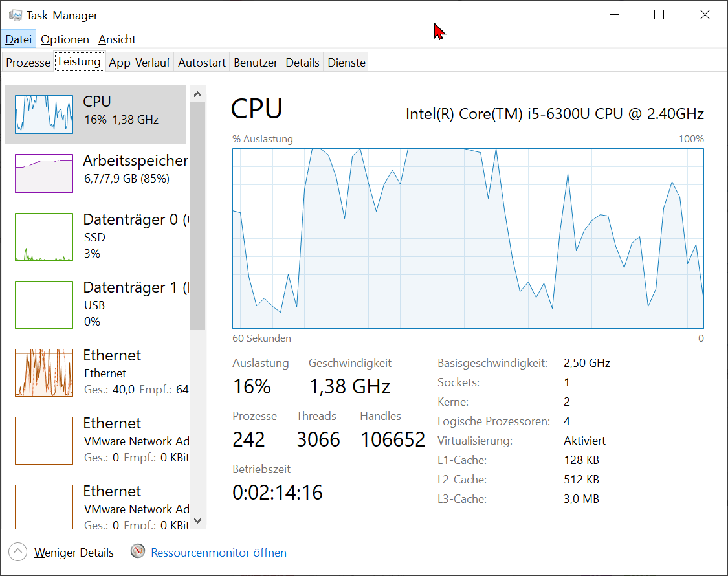
Task: Click the sidebar scroll down arrow
Action: (197, 520)
